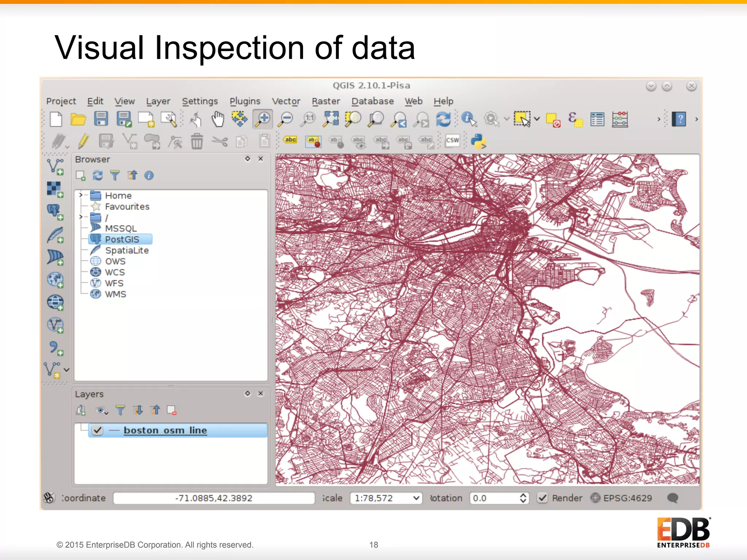Open the Plugins menu

click(x=245, y=101)
